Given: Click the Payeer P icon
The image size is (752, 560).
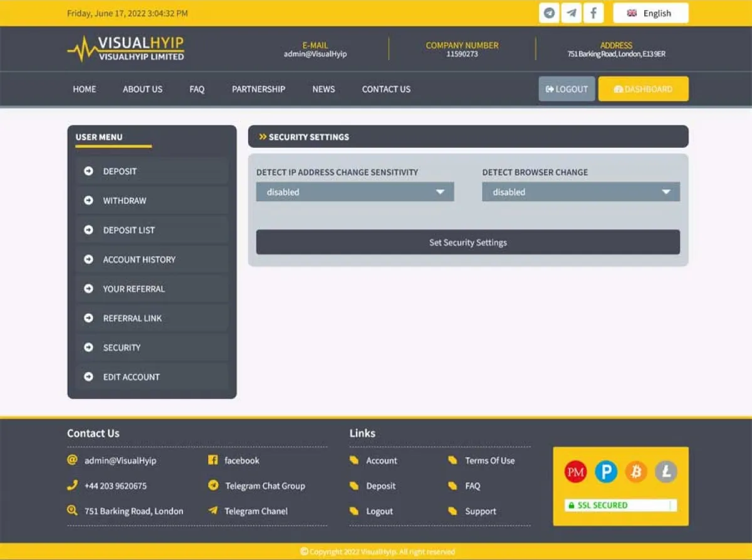Looking at the screenshot, I should pos(606,472).
